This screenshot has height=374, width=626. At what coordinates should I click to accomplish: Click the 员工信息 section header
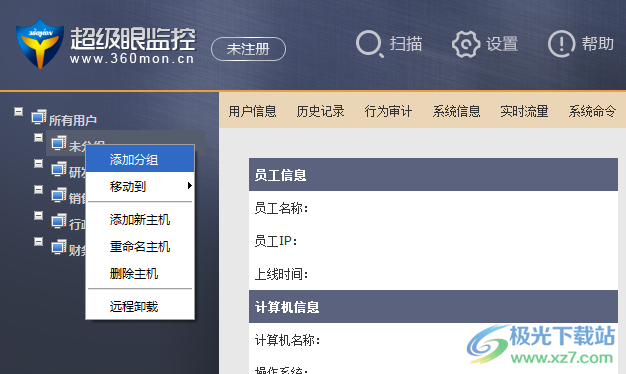click(433, 174)
